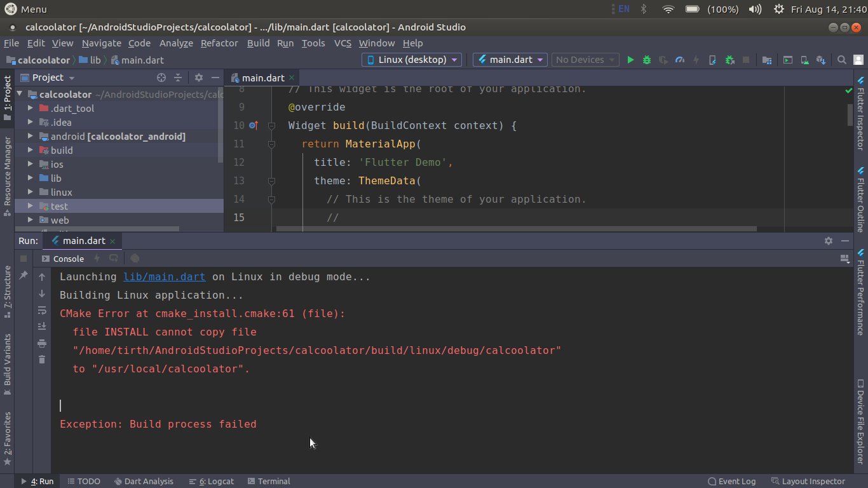Trigger Flutter hot reload lightning bolt
The image size is (868, 488).
click(x=696, y=59)
